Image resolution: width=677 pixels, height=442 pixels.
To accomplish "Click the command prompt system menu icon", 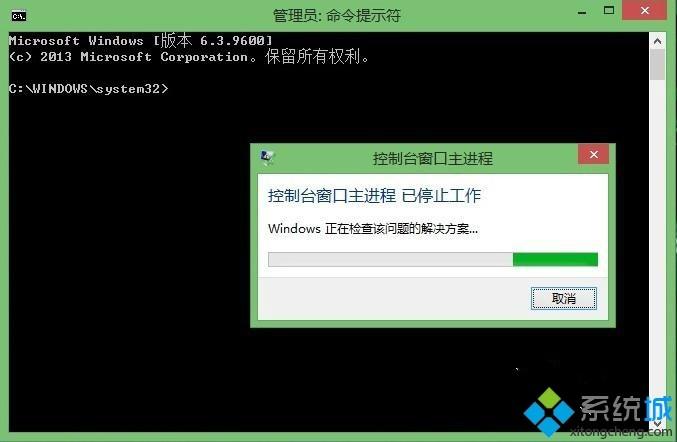I will 19,16.
